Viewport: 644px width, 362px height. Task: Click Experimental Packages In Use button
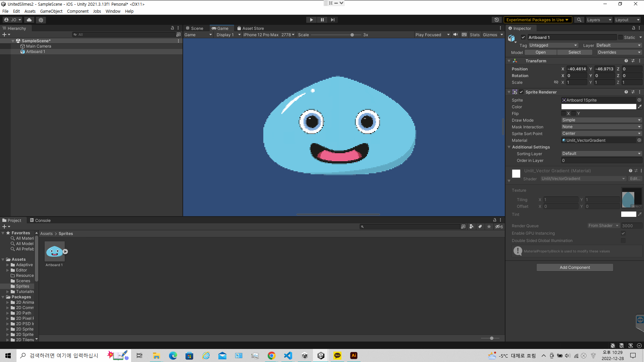[x=538, y=20]
